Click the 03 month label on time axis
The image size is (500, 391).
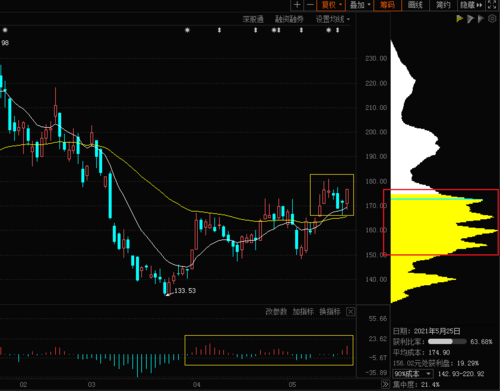pyautogui.click(x=91, y=385)
